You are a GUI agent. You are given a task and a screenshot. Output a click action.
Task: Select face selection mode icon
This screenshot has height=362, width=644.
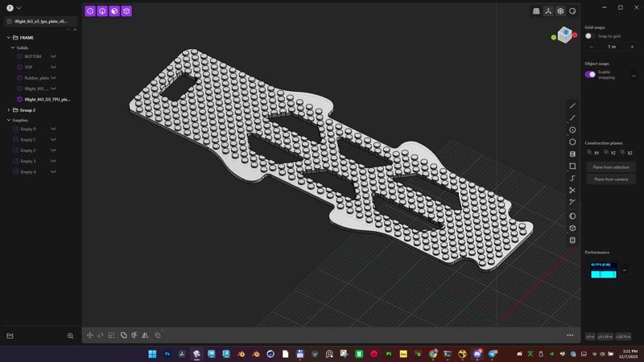(x=114, y=11)
